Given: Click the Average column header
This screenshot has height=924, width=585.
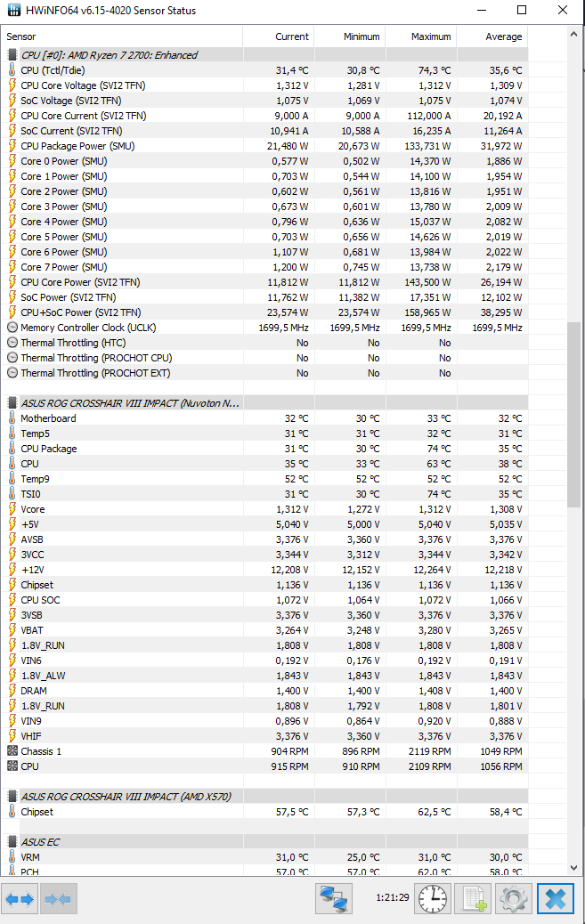Looking at the screenshot, I should click(x=492, y=36).
